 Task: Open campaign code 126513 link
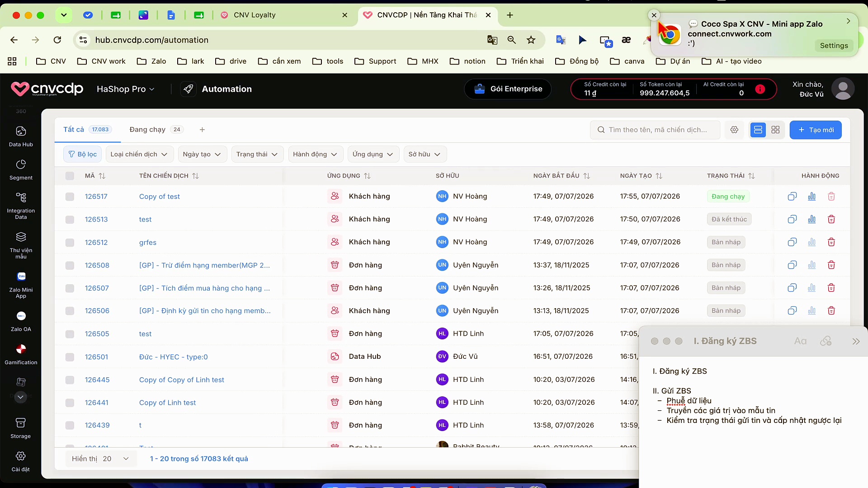click(96, 220)
